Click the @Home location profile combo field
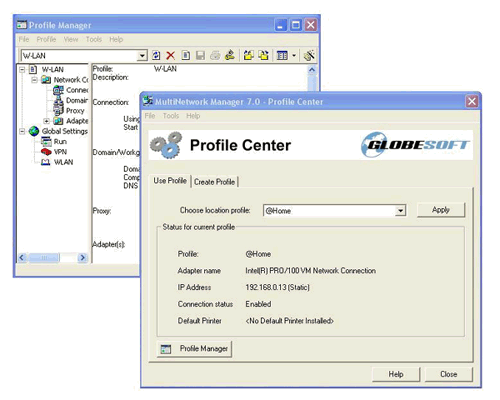The image size is (500, 400). coord(329,211)
